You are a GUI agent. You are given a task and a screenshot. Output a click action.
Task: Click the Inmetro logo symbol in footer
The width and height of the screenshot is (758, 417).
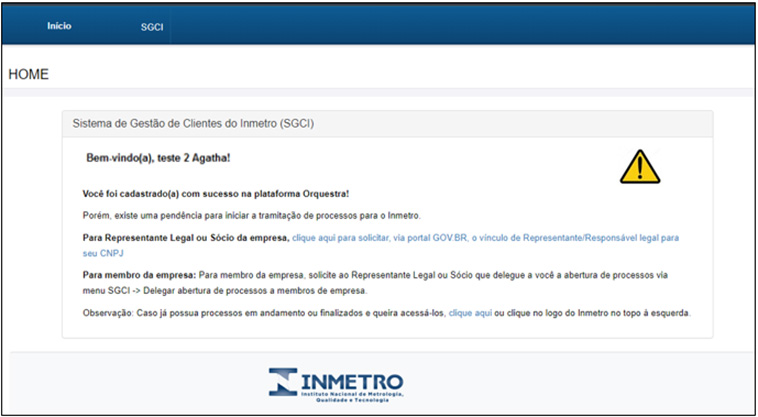click(x=283, y=383)
